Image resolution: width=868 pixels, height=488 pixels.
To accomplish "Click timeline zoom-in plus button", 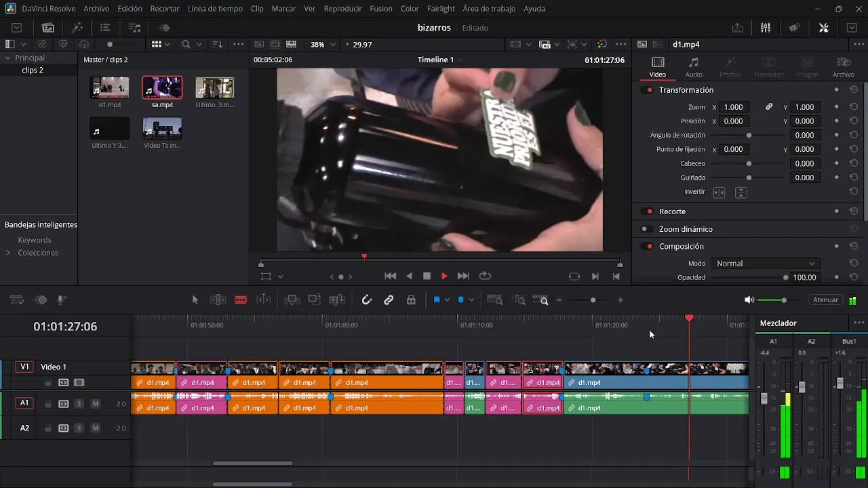I will tap(620, 300).
